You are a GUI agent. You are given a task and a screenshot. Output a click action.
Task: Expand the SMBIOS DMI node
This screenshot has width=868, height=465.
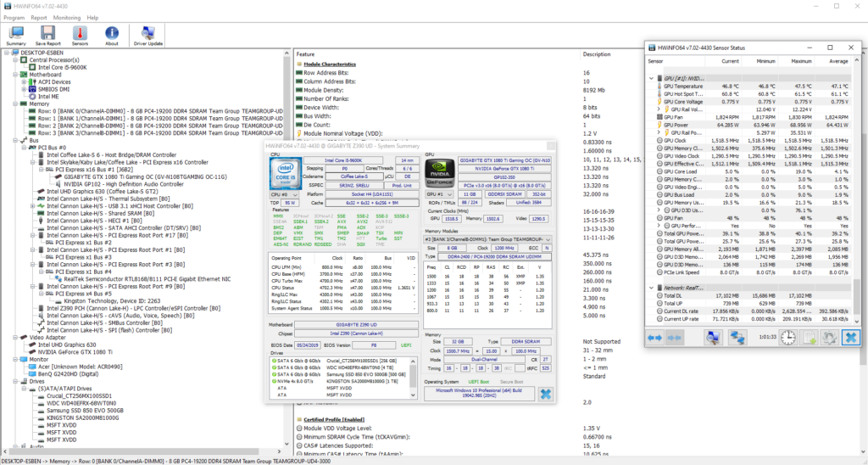tap(24, 89)
